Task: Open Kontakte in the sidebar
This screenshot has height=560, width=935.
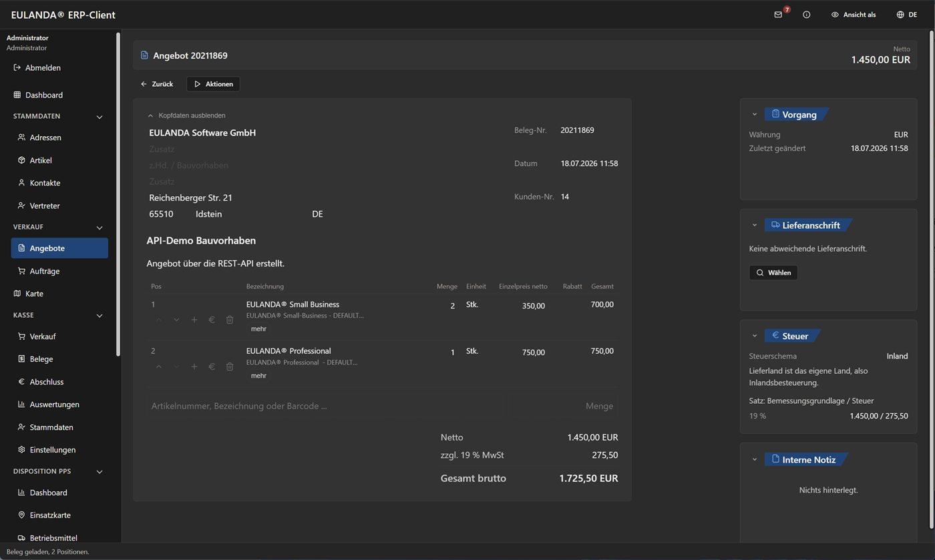Action: (59, 183)
